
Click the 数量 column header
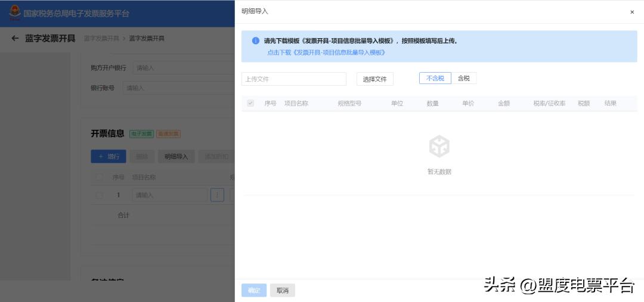(x=432, y=104)
